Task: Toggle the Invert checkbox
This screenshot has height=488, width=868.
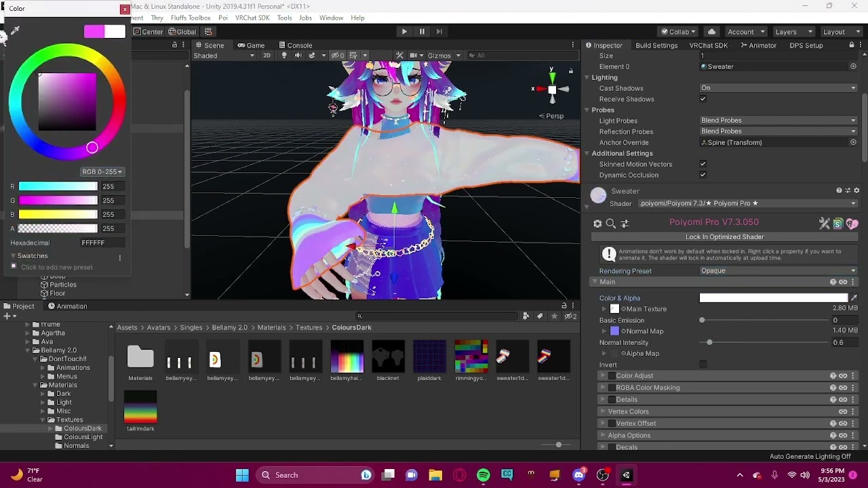Action: pyautogui.click(x=703, y=365)
